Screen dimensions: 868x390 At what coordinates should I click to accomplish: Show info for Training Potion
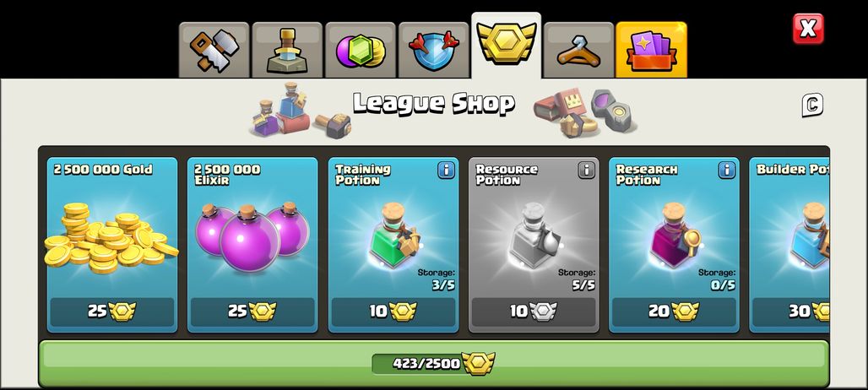coord(446,170)
